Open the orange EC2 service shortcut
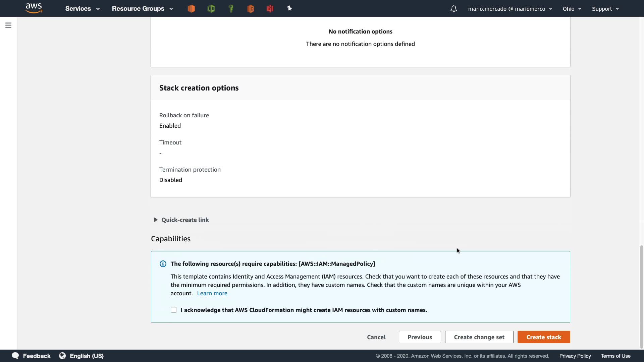644x362 pixels. click(191, 9)
